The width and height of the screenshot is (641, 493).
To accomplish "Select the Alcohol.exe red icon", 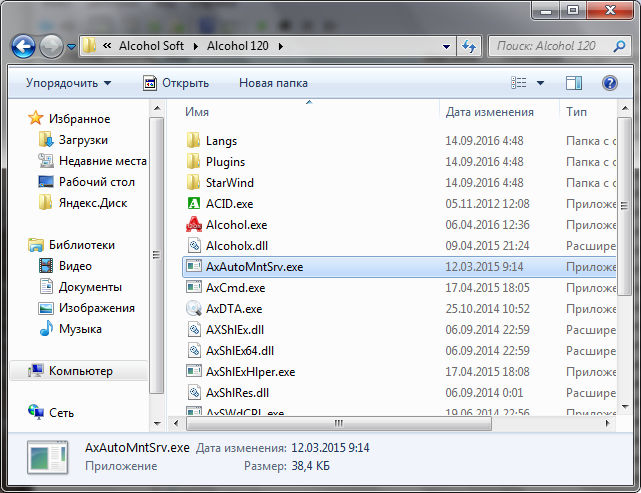I will click(194, 224).
